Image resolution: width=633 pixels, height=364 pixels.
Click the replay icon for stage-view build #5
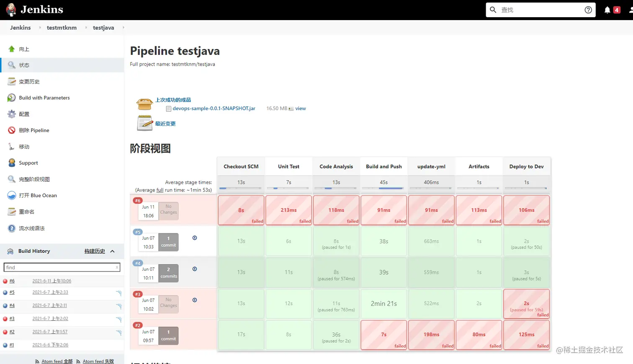pyautogui.click(x=195, y=238)
